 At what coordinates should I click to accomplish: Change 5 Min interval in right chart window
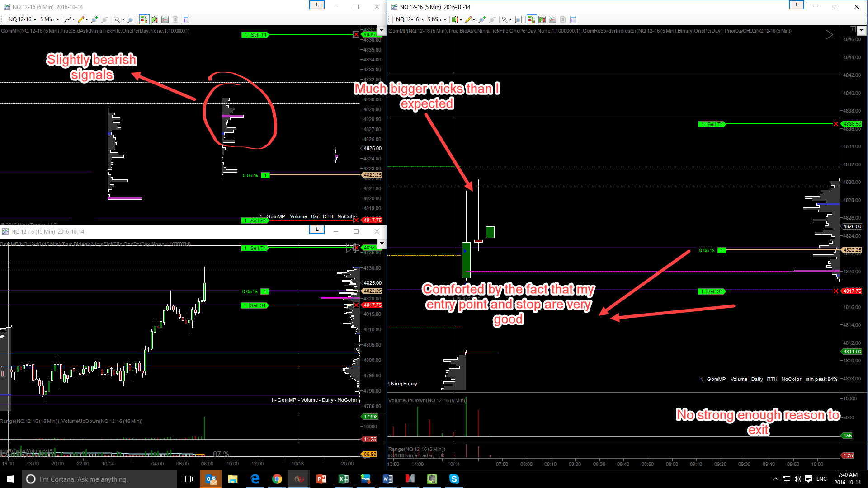pyautogui.click(x=437, y=19)
